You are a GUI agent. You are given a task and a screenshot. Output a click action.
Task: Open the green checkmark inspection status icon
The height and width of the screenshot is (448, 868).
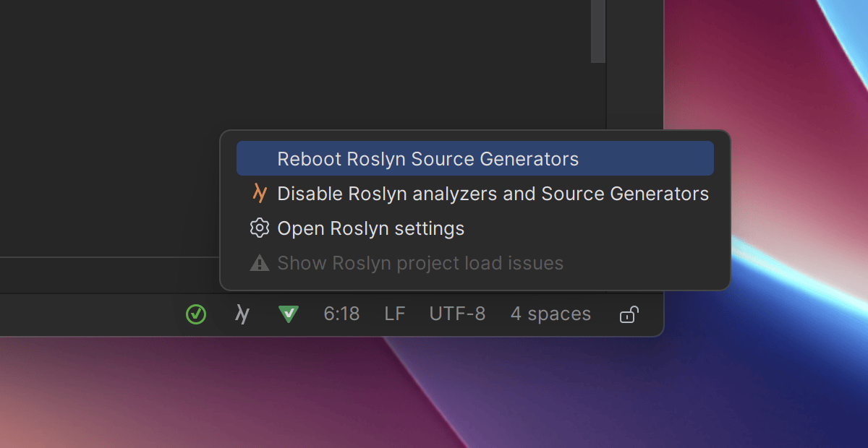pyautogui.click(x=196, y=314)
